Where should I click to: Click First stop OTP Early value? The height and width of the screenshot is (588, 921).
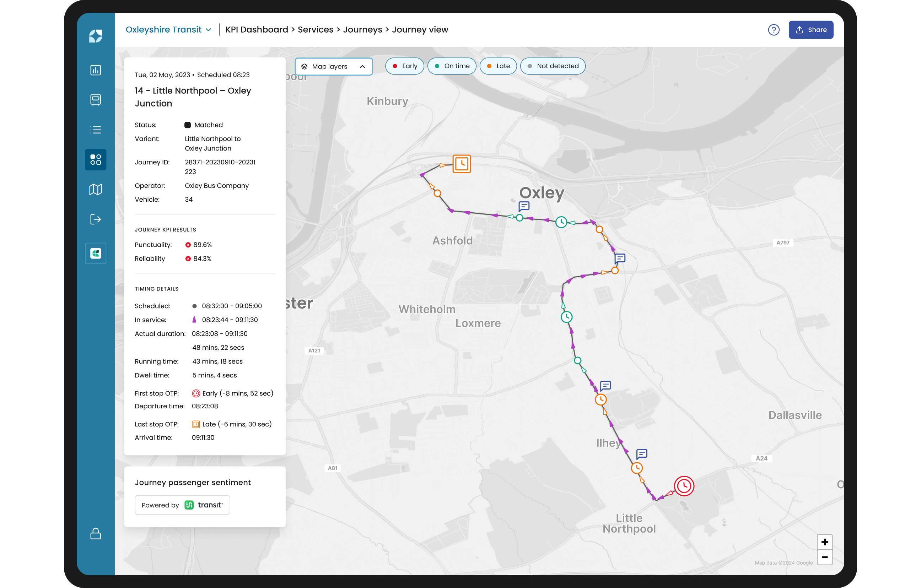(x=233, y=393)
